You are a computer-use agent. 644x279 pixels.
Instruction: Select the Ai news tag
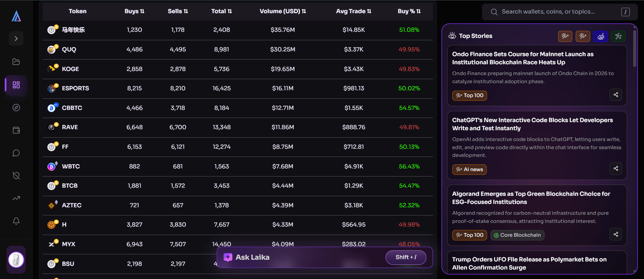(x=469, y=169)
